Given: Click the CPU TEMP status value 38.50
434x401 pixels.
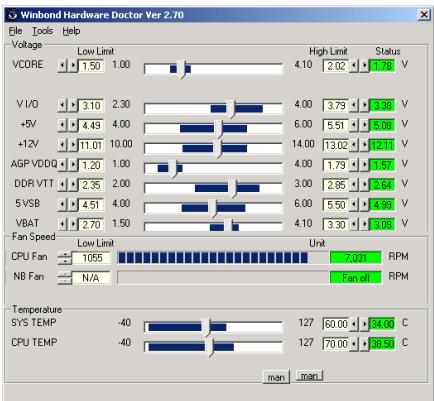Looking at the screenshot, I should click(x=382, y=343).
